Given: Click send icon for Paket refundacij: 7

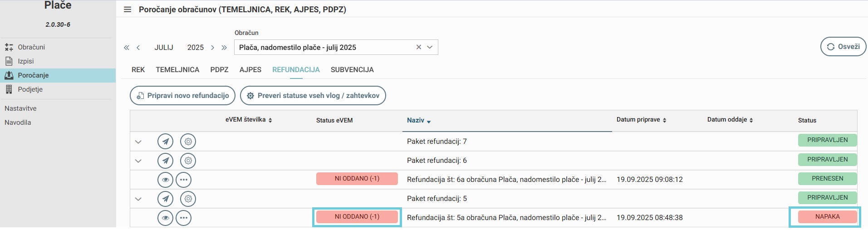Looking at the screenshot, I should coord(165,142).
